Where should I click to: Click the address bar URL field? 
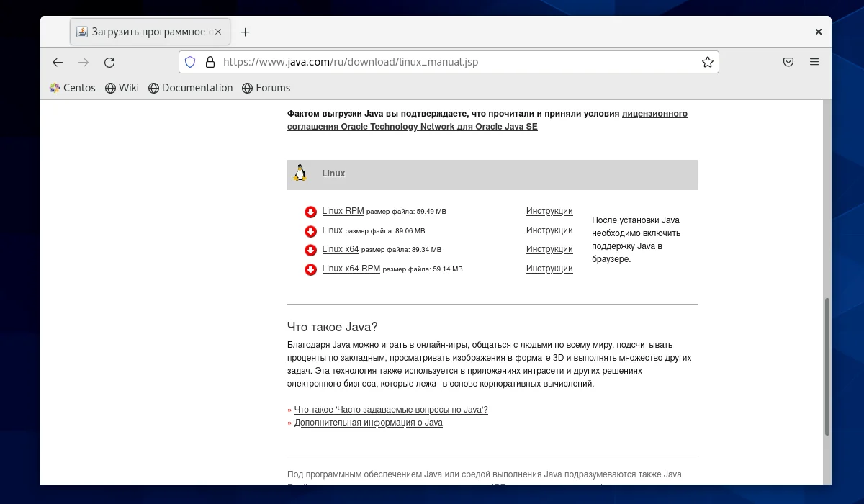(449, 62)
